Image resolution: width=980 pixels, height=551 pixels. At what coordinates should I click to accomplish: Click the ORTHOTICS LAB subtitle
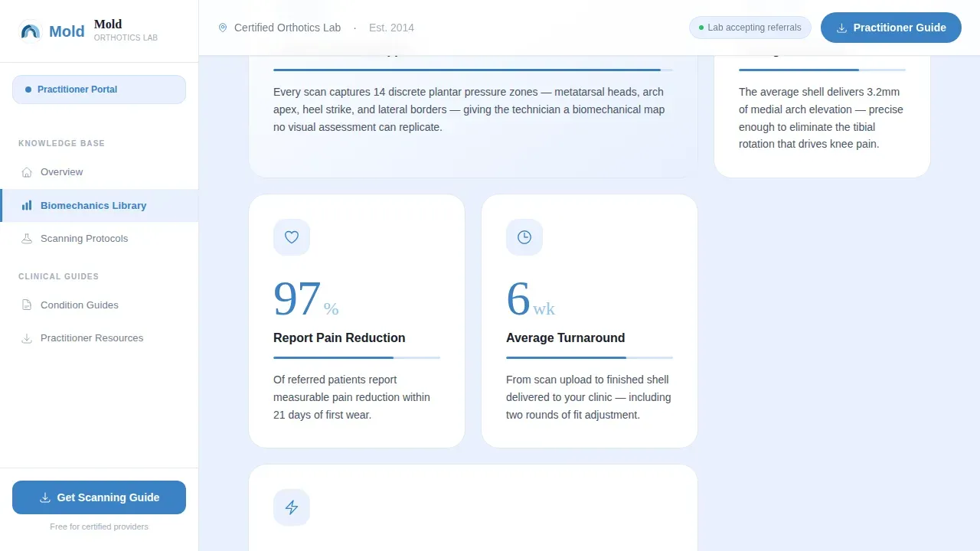pyautogui.click(x=126, y=37)
